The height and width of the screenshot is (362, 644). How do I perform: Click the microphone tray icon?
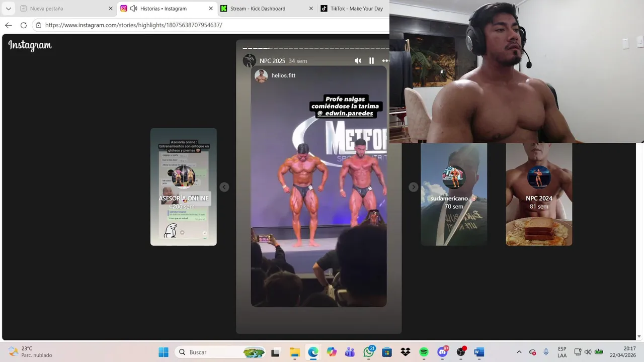546,352
